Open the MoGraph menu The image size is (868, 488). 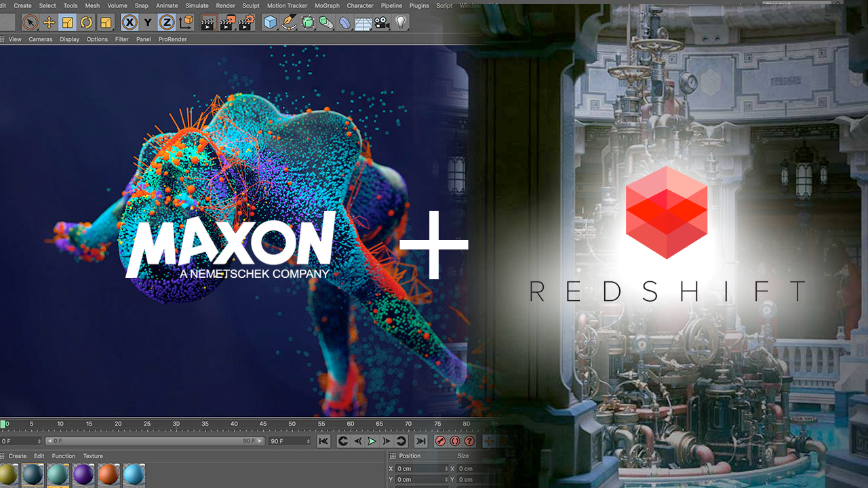pyautogui.click(x=327, y=5)
